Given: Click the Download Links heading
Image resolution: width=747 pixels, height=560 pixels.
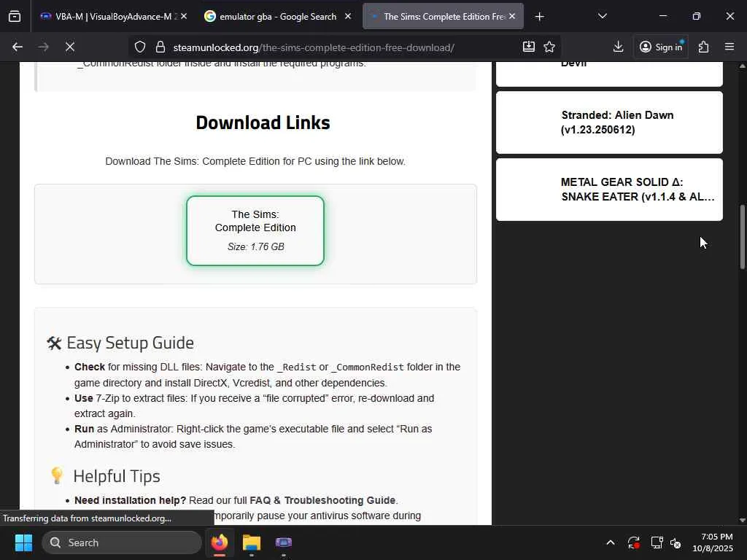Looking at the screenshot, I should click(263, 122).
